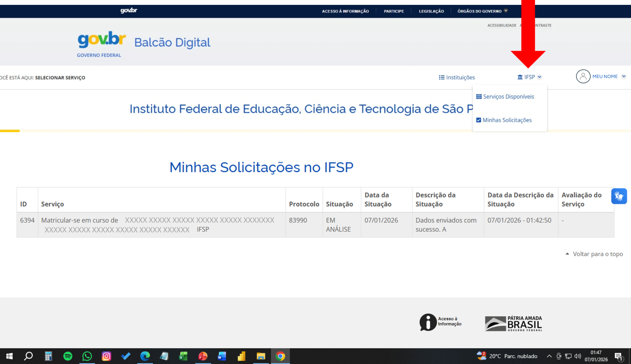631x364 pixels.
Task: Adjust the speaker volume in system tray
Action: coord(577,356)
